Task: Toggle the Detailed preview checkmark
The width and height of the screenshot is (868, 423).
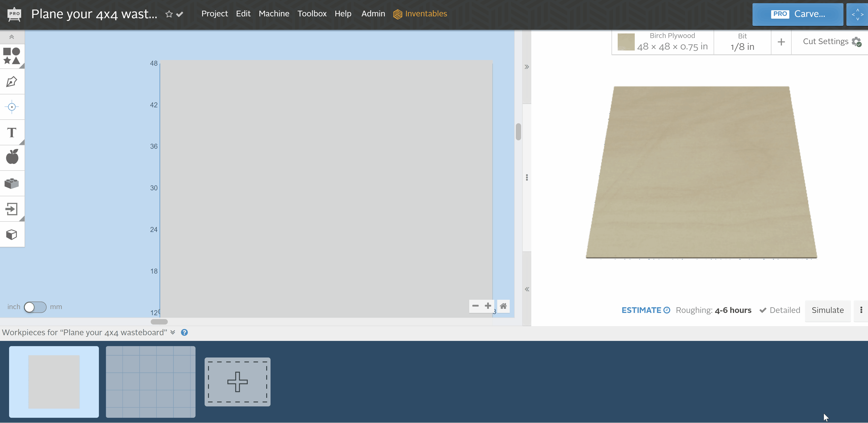Action: 763,310
